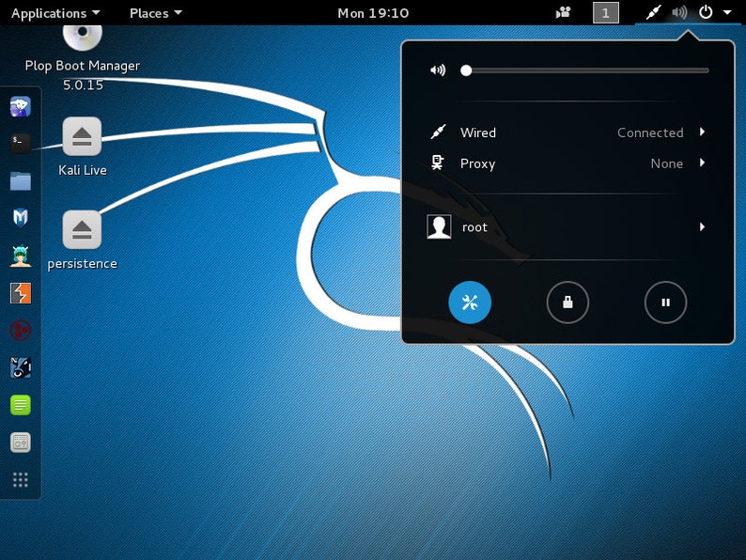Set volume by clicking the slider track middle

click(x=584, y=70)
